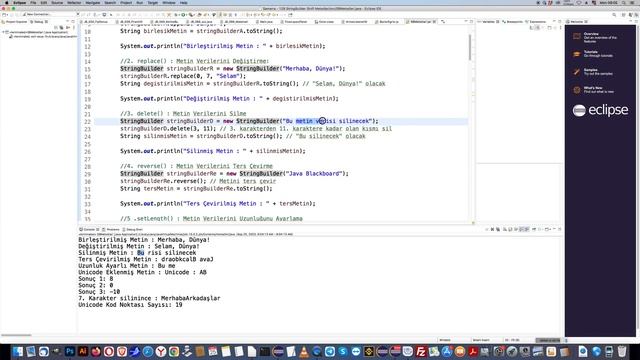Open the Help menu
Screen dimensions: 640x360
[x=184, y=3]
